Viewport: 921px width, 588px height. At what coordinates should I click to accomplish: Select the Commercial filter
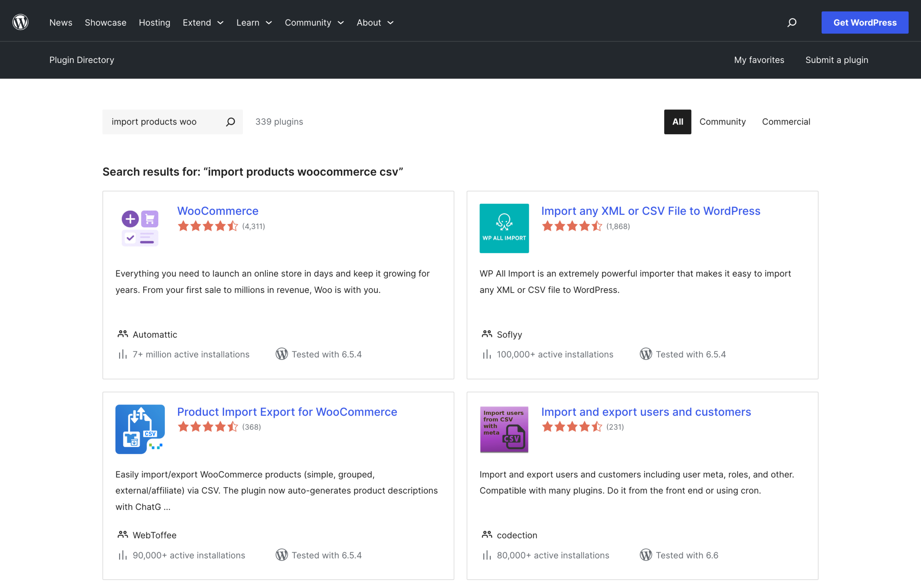[786, 122]
